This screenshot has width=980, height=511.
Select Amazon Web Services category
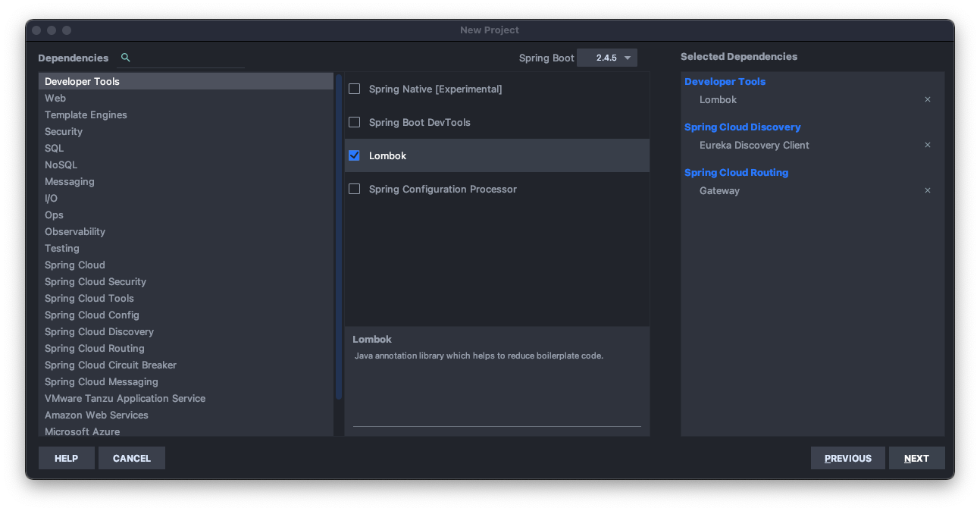(186, 415)
